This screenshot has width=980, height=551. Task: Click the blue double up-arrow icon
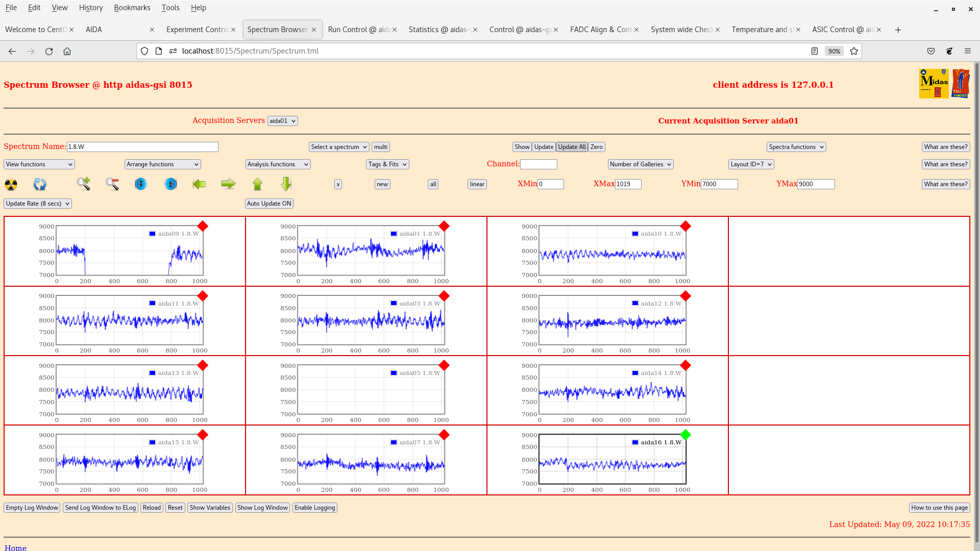click(170, 184)
